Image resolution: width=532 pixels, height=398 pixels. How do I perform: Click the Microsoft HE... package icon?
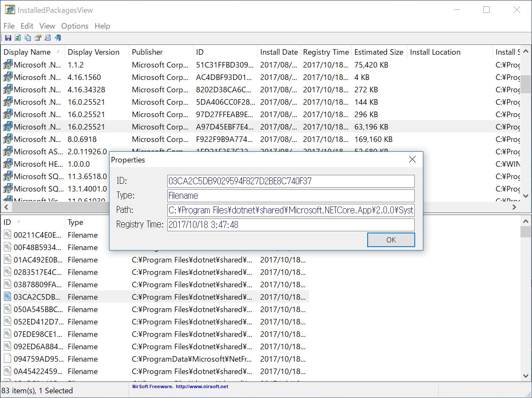pos(8,164)
